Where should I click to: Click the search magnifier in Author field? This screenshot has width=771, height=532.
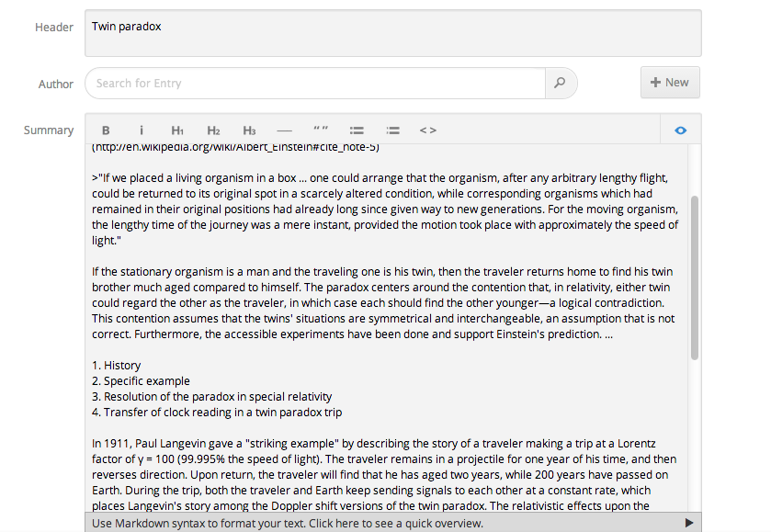click(x=560, y=83)
